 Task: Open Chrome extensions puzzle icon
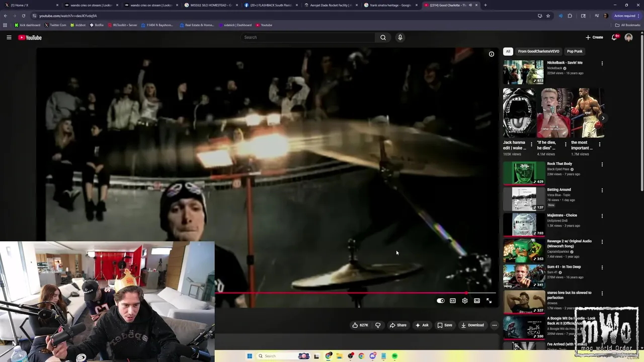tap(570, 16)
